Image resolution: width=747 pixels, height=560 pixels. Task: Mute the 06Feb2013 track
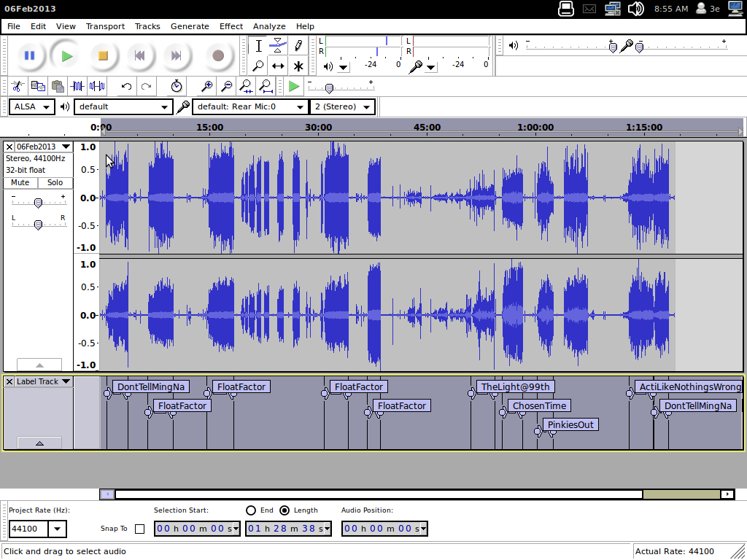[20, 182]
